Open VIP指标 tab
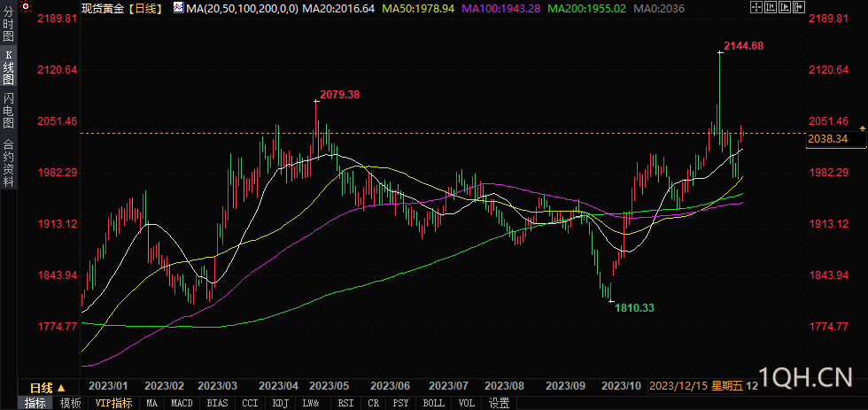This screenshot has height=410, width=868. click(x=113, y=404)
